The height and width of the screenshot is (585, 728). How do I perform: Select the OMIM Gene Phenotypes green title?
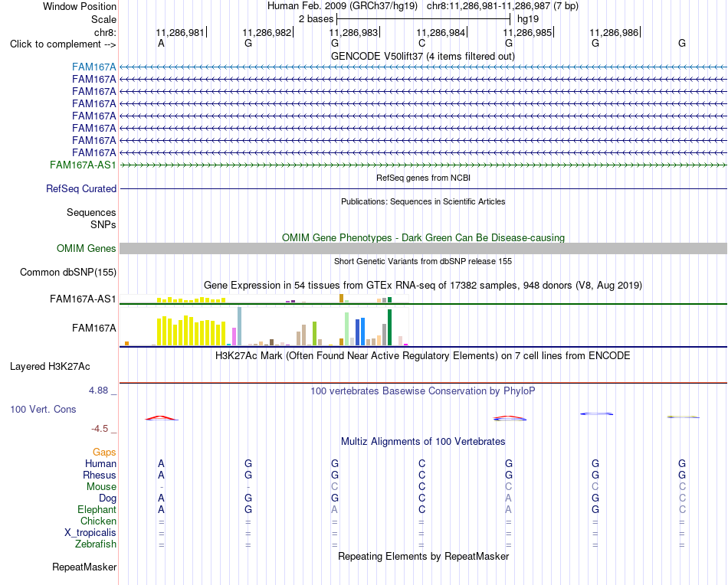coord(423,237)
